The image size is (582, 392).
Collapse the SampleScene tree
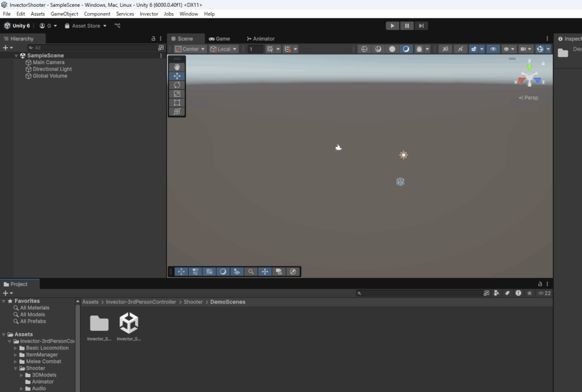click(x=16, y=56)
